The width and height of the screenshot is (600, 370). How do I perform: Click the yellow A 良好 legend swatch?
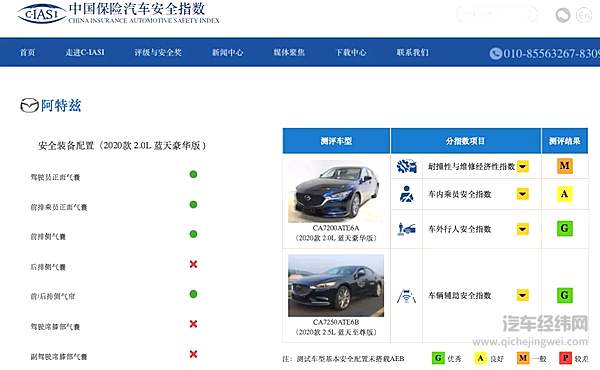click(480, 359)
